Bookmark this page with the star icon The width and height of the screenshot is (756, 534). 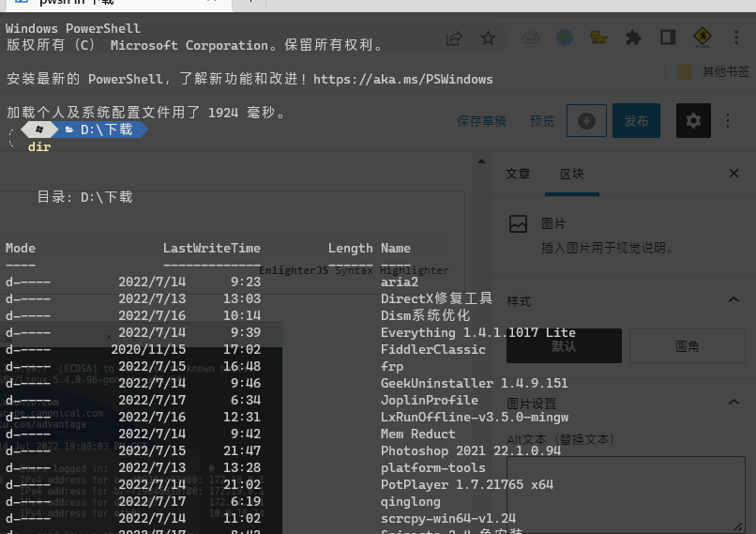(x=488, y=38)
